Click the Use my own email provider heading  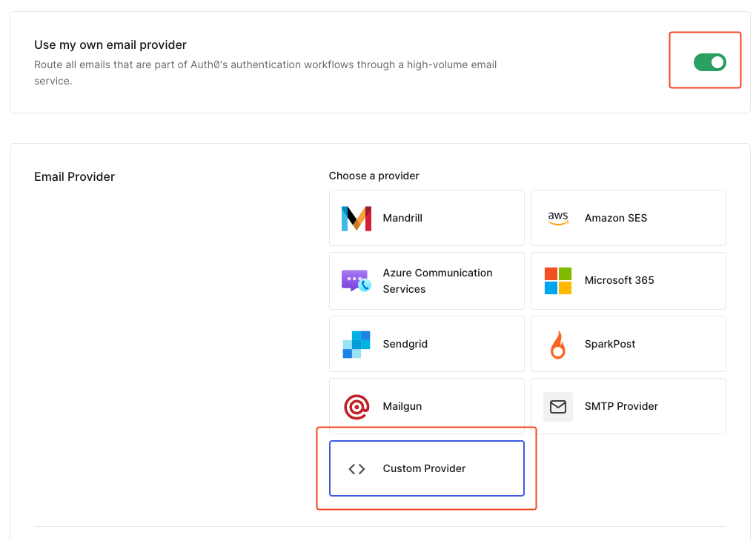(110, 45)
